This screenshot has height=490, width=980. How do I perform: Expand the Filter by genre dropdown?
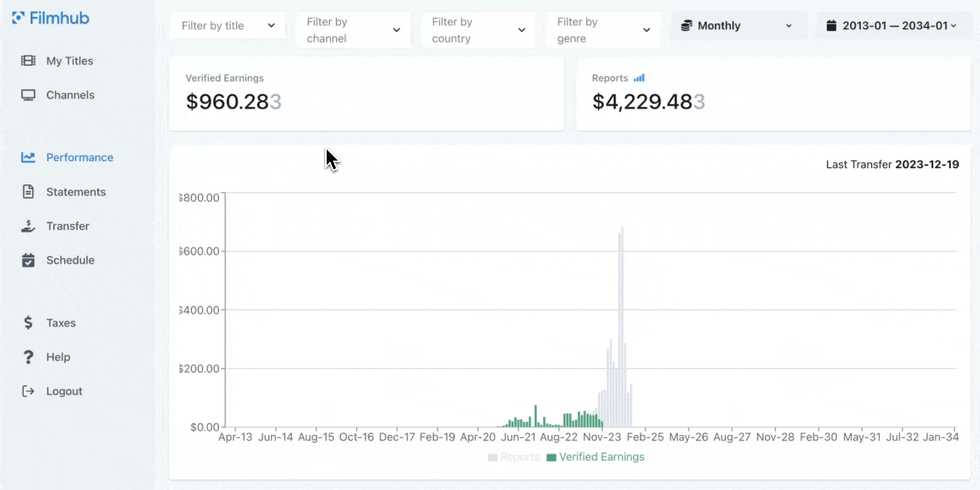[603, 30]
